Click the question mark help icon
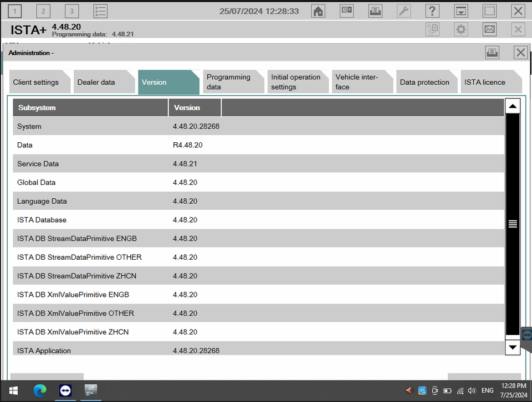 tap(432, 11)
